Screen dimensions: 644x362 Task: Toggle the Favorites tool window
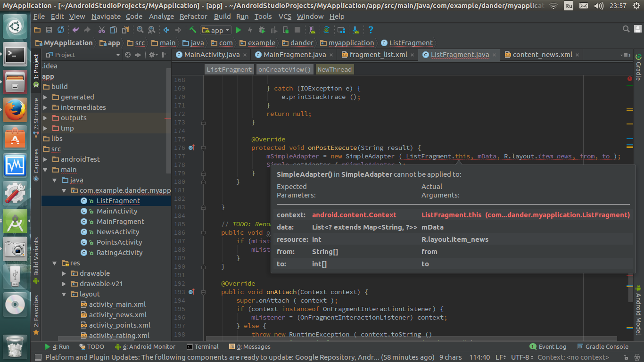click(36, 315)
